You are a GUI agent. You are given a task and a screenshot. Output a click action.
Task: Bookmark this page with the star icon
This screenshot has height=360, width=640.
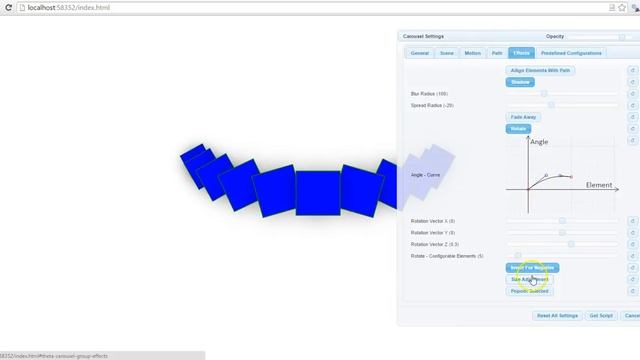622,7
